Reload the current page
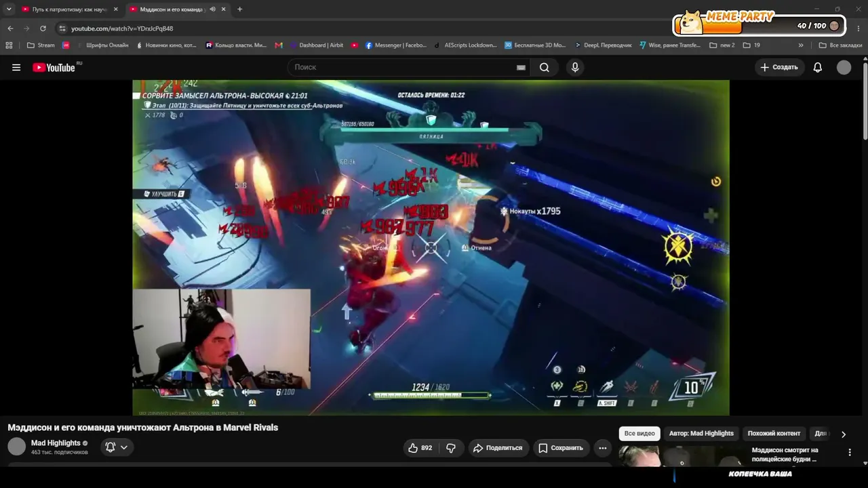 tap(43, 28)
